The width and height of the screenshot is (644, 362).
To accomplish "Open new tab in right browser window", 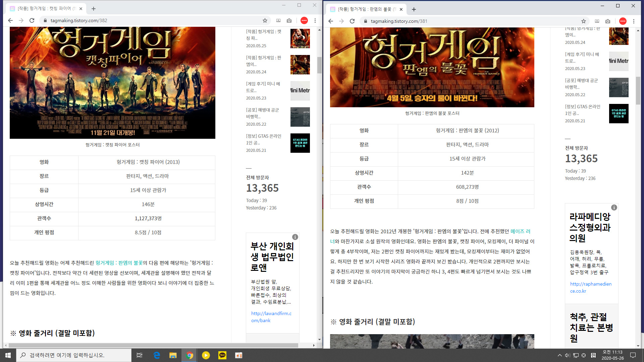I will point(414,9).
